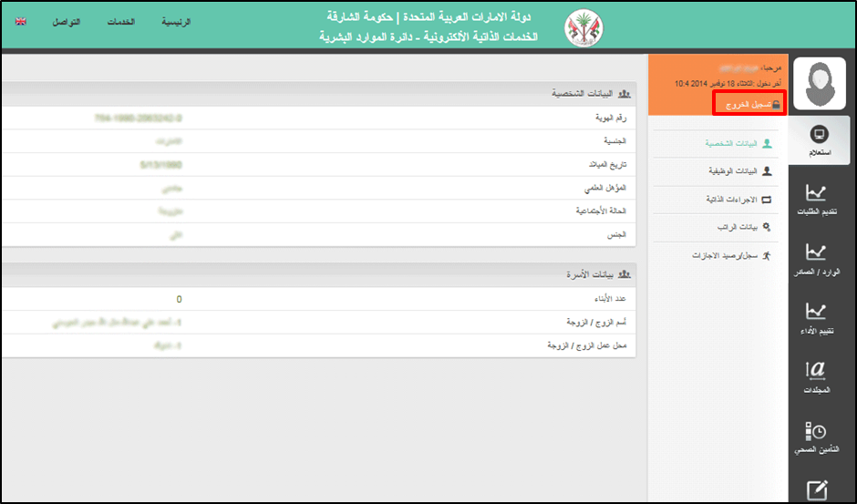Click the person icon beside البيانات الشخصية menu item
Viewport: 857px width, 504px height.
pos(767,143)
